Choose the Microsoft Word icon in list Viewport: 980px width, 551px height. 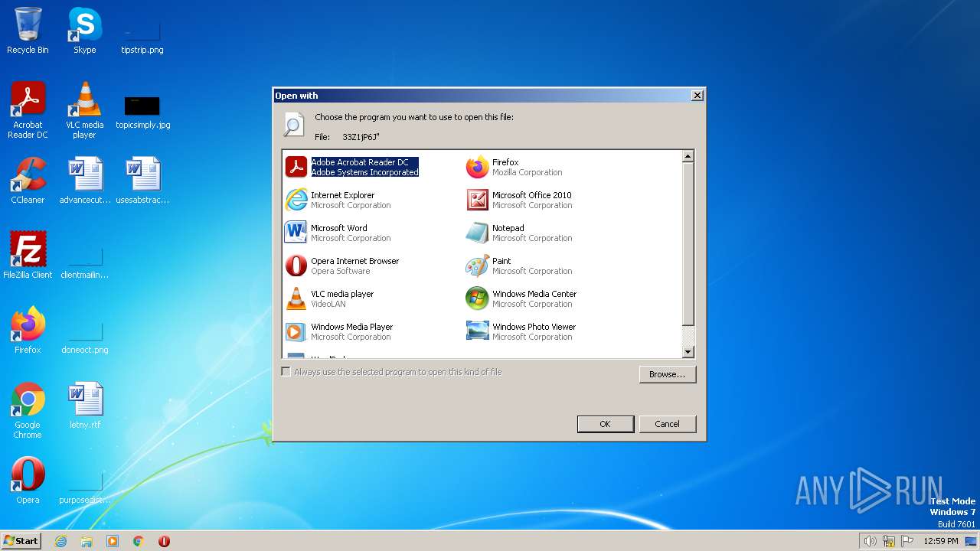pyautogui.click(x=296, y=233)
